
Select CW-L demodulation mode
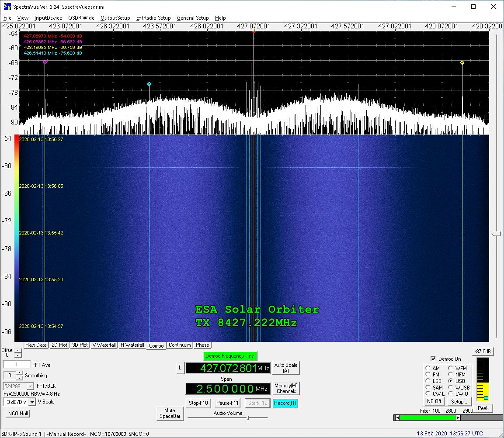click(428, 394)
